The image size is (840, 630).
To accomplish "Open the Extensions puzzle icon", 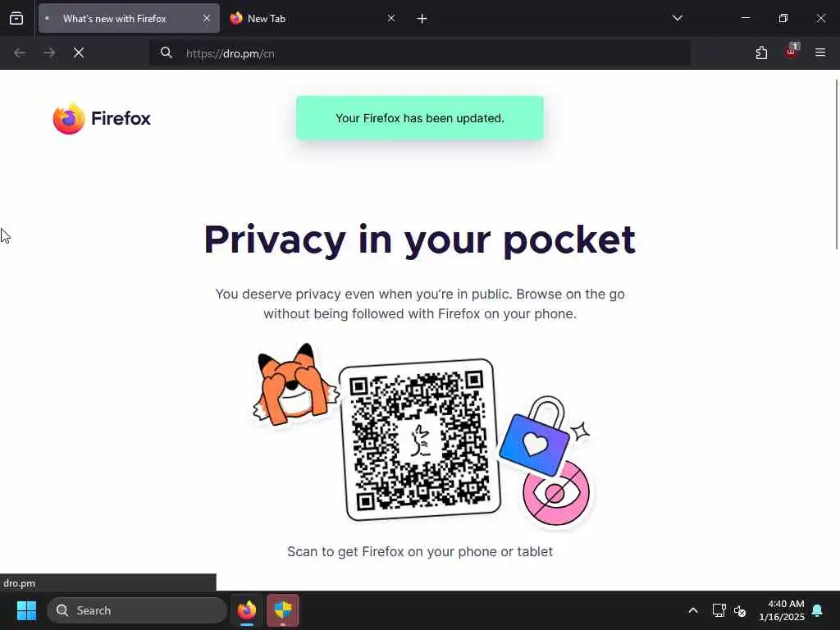I will tap(761, 52).
